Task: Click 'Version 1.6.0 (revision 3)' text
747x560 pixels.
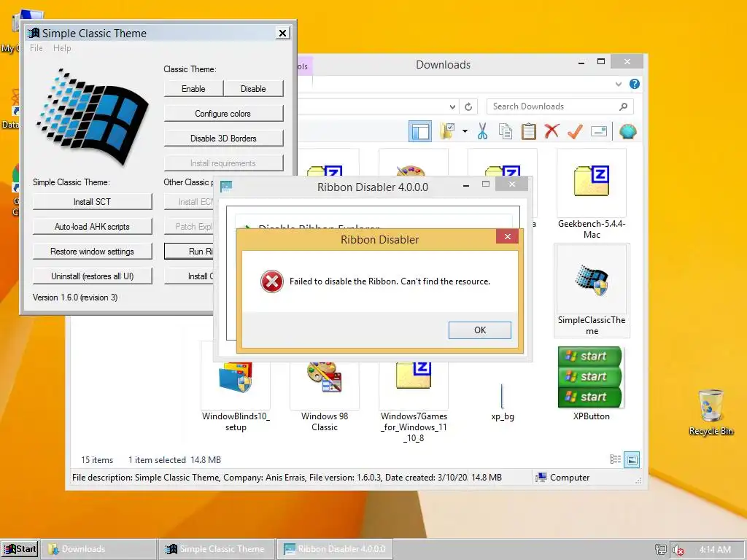Action: 75,297
